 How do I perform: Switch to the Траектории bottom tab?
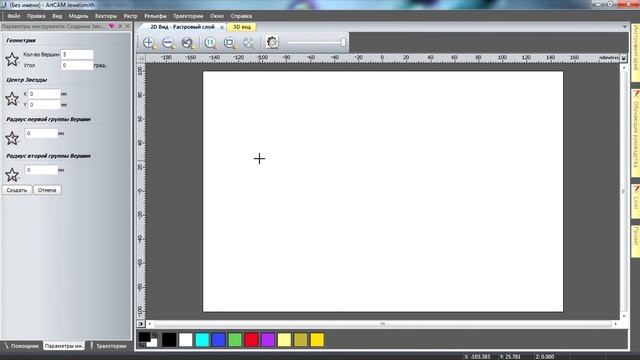tap(109, 346)
